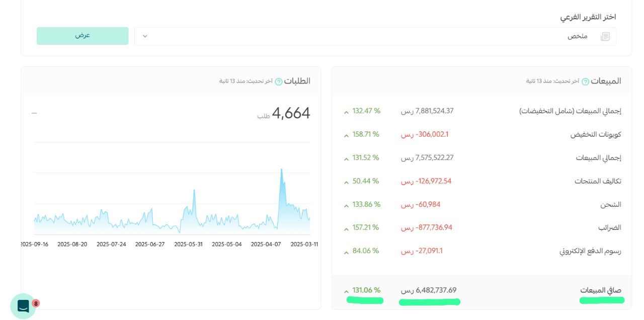Click the help icon beside الطلبات heading

[279, 82]
